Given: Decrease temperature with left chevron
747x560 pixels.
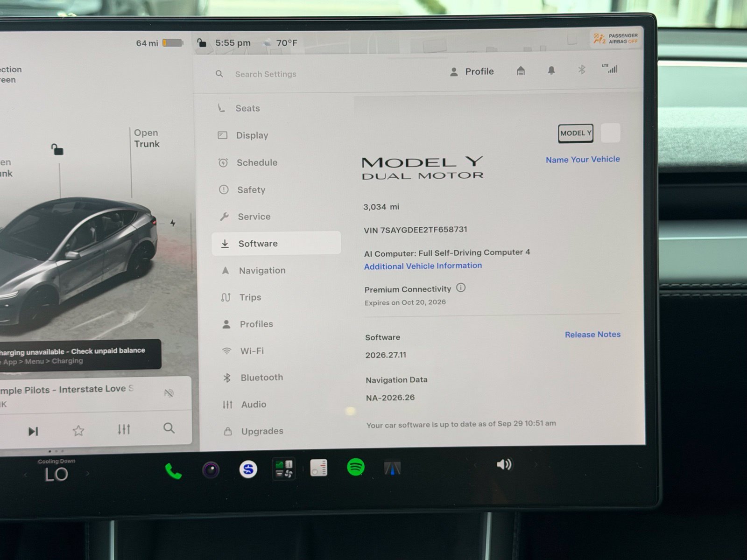Looking at the screenshot, I should pos(26,475).
